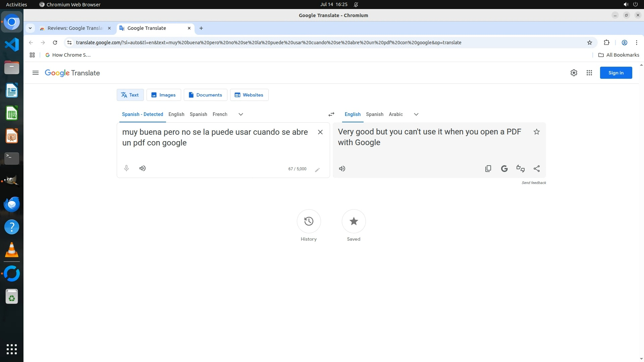Click the Sign in button
This screenshot has width=644, height=362.
(615, 73)
